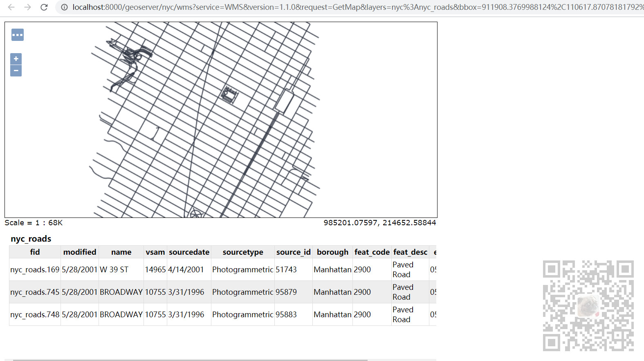Viewport: 644px width, 361px height.
Task: Zoom out with the minus button
Action: click(x=16, y=71)
